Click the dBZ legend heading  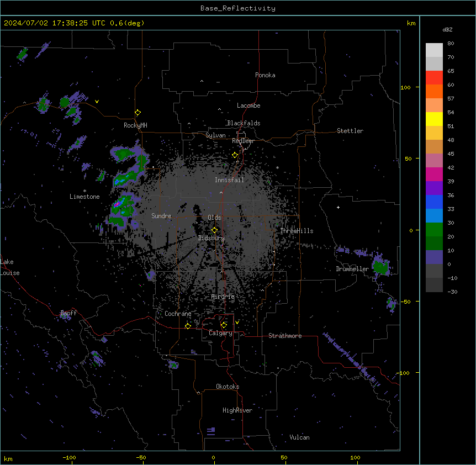[447, 29]
